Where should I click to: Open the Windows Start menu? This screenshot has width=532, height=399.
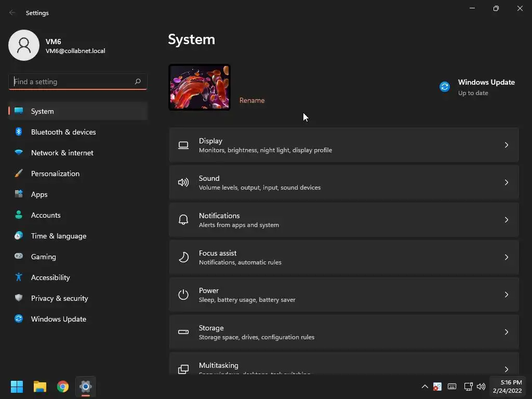[x=17, y=387]
